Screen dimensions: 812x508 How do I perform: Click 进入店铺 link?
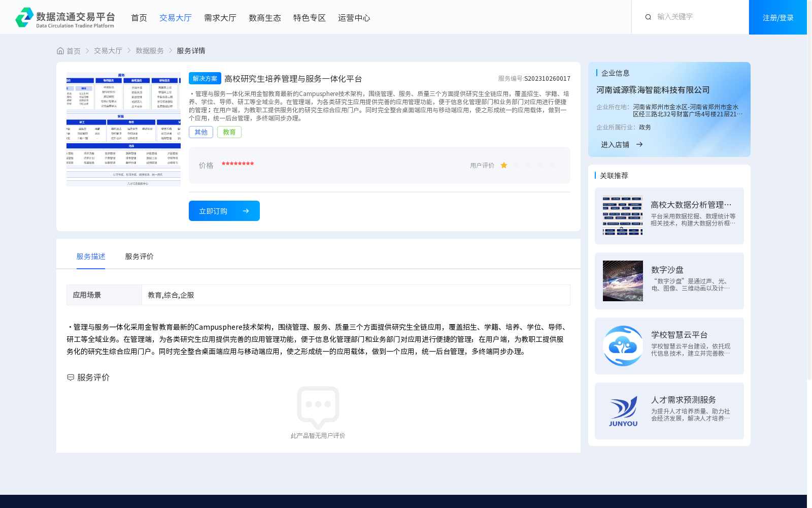615,144
